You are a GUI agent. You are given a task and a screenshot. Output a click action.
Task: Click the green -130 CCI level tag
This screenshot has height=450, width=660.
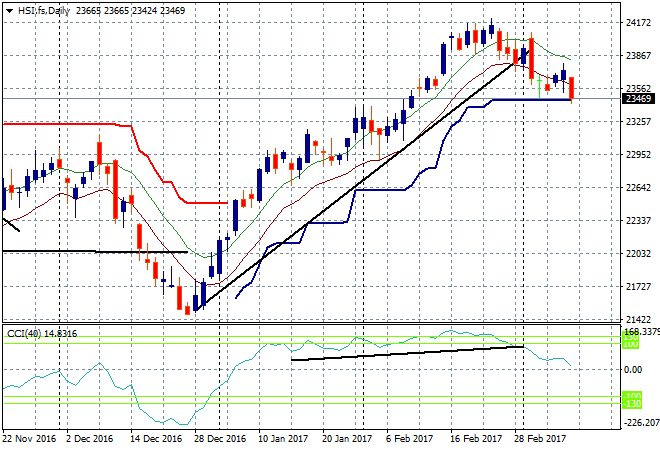[632, 404]
